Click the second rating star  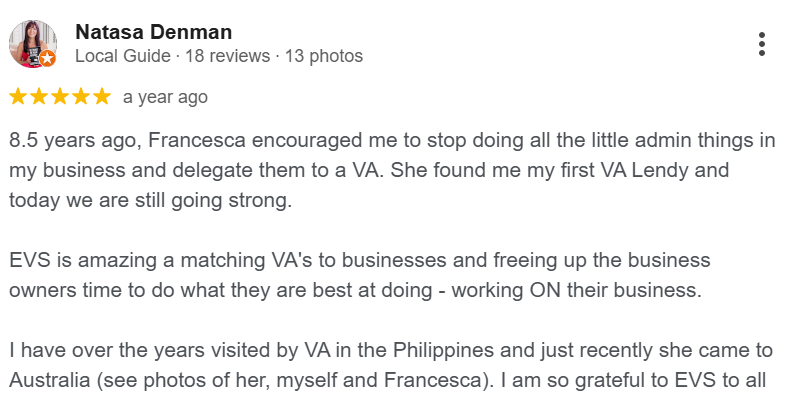pos(40,97)
